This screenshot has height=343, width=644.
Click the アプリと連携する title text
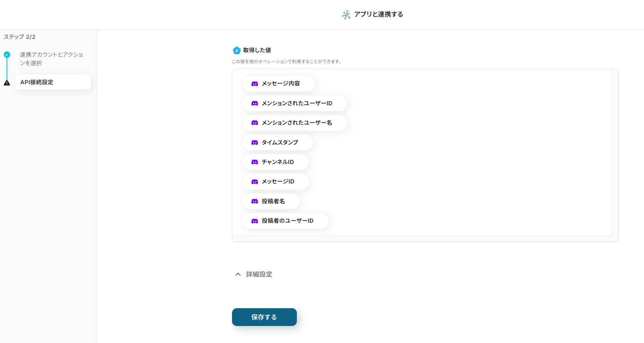tap(378, 15)
